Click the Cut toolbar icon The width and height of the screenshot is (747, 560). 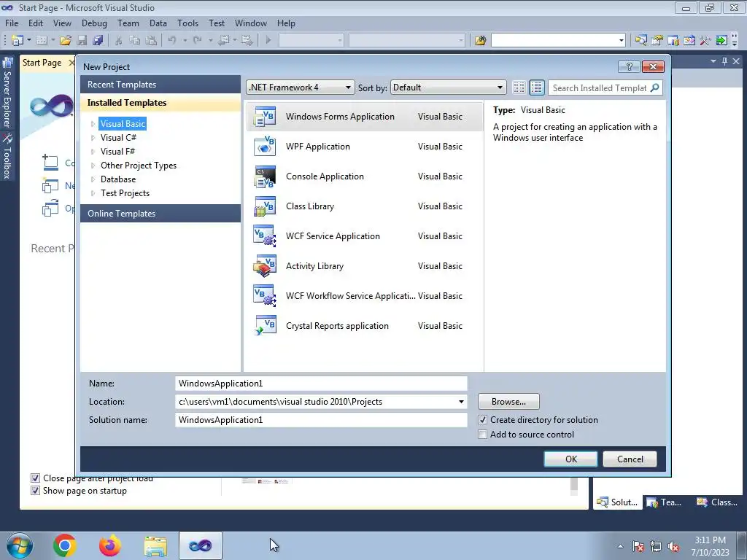click(x=119, y=41)
